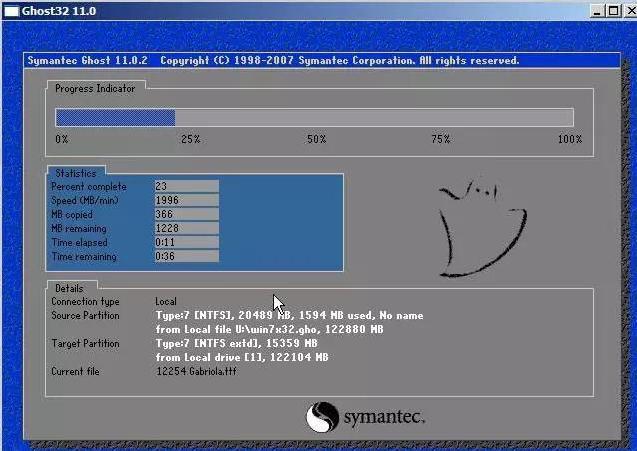
Task: Click the MB remaining label
Action: [x=79, y=229]
